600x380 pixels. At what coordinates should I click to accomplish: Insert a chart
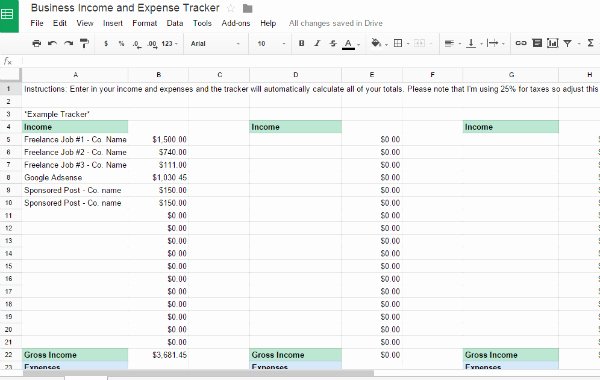click(x=553, y=43)
